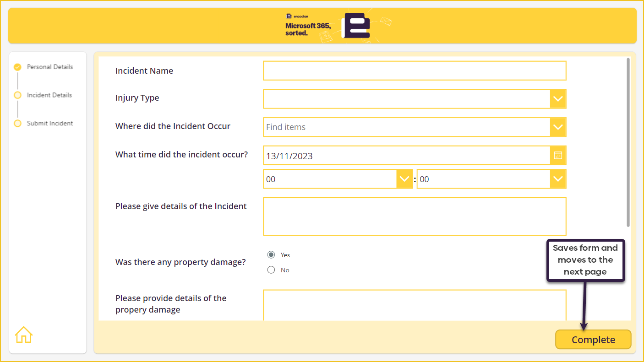Expand the Where did the Incident Occur dropdown arrow

point(558,127)
